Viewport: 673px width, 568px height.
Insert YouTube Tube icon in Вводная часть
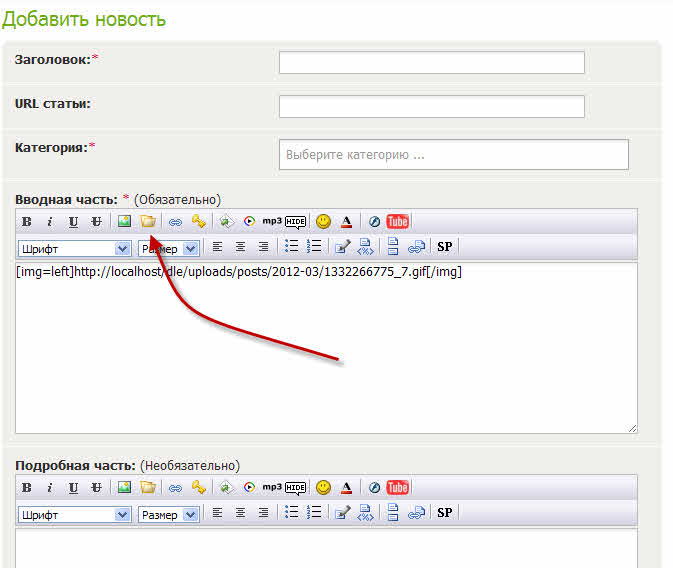[397, 222]
